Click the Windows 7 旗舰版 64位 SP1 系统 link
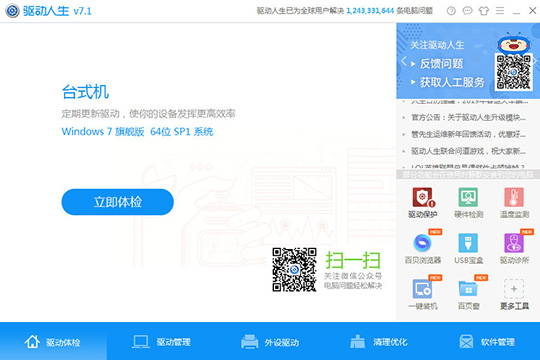The image size is (540, 360). click(x=137, y=132)
